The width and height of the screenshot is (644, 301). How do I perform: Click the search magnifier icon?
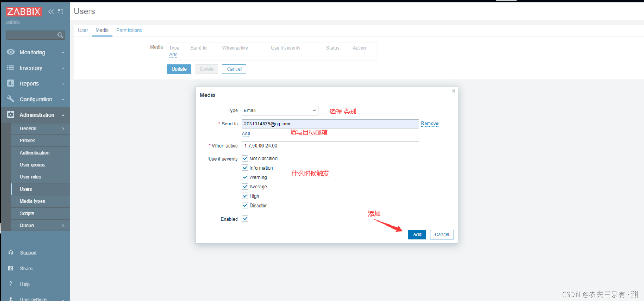pos(60,35)
